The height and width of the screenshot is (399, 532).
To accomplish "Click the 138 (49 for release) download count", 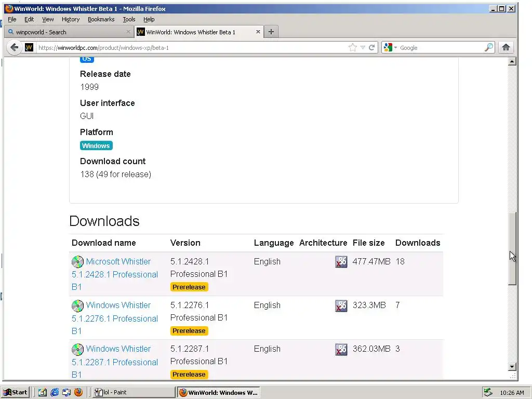I will click(x=115, y=175).
